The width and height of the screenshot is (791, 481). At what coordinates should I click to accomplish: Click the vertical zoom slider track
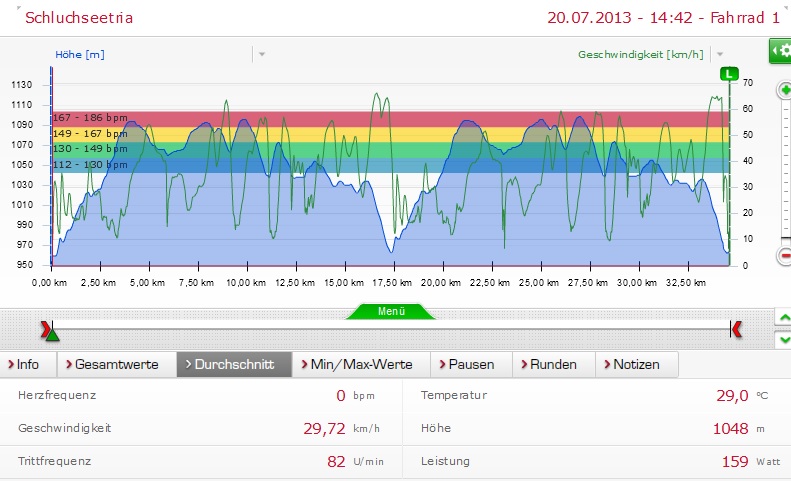click(x=785, y=170)
